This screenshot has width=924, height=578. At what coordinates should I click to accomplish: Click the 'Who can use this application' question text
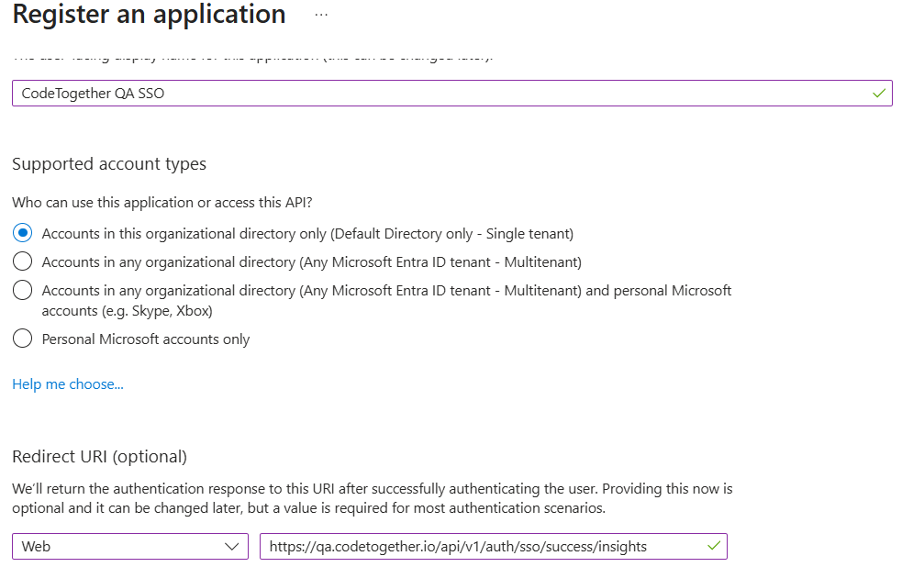coord(169,203)
